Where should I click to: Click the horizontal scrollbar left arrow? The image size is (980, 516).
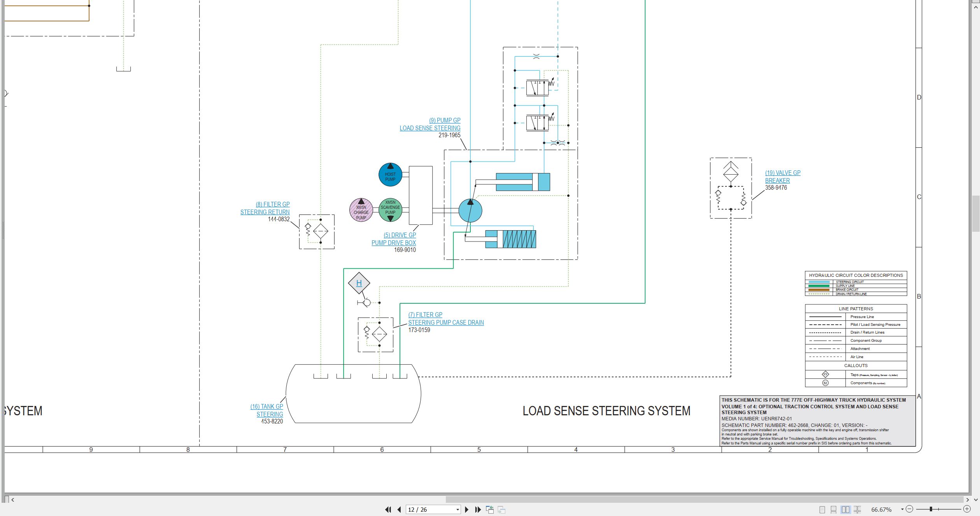13,500
